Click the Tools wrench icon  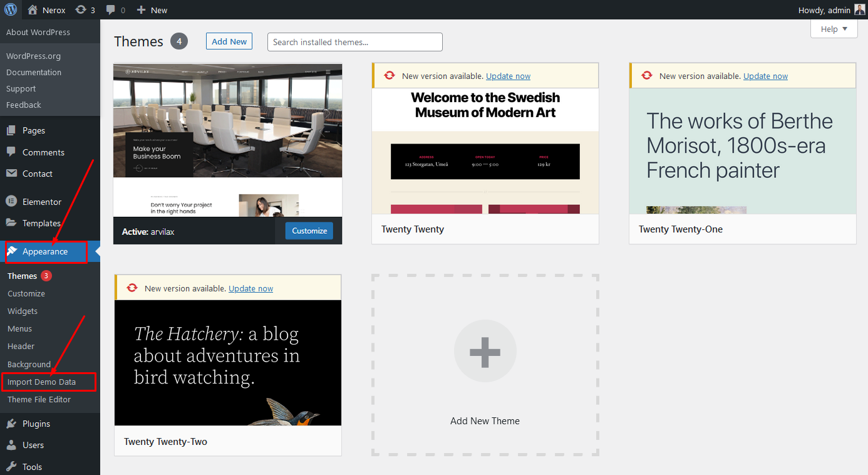coord(11,467)
